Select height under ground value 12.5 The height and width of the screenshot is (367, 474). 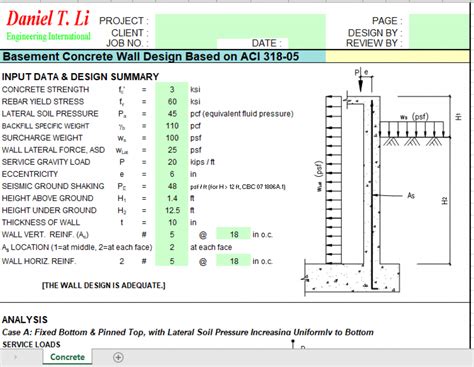click(172, 210)
